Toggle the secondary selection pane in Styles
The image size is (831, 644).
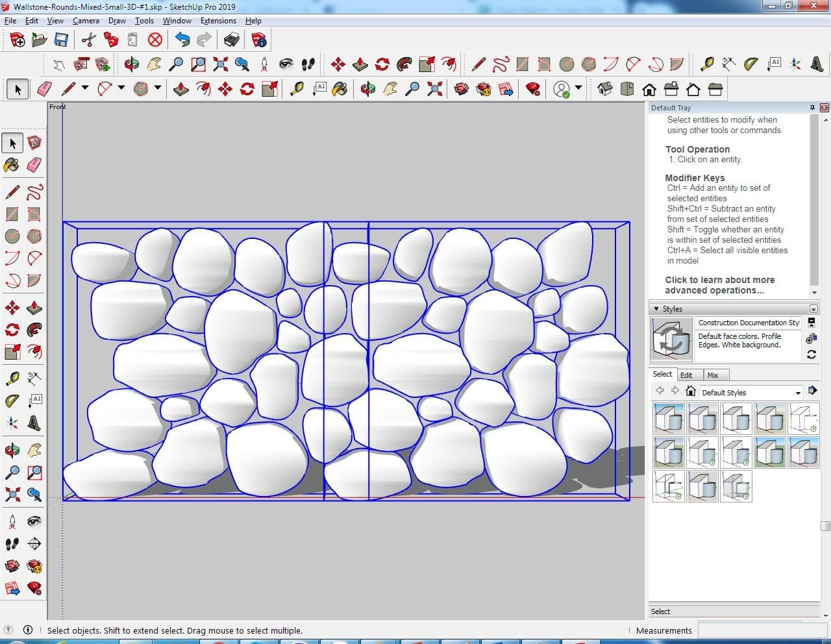click(x=812, y=322)
